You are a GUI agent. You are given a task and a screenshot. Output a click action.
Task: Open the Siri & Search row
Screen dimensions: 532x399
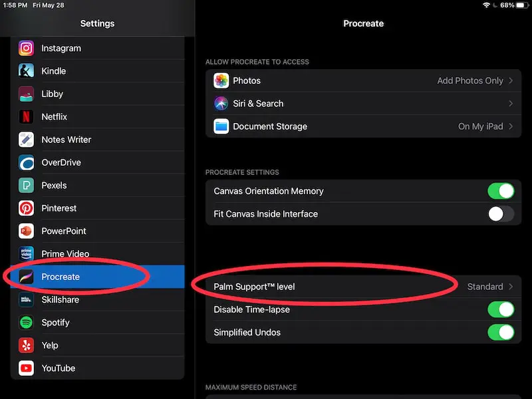[363, 104]
